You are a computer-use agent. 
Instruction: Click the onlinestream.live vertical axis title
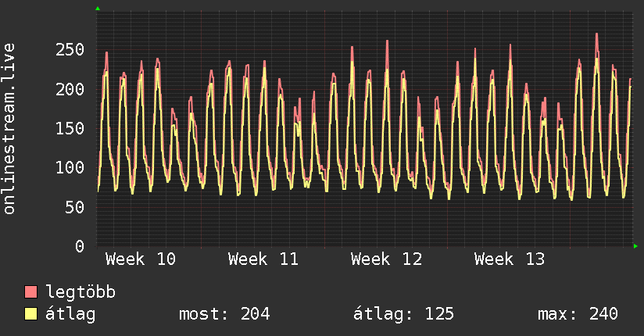pyautogui.click(x=9, y=129)
